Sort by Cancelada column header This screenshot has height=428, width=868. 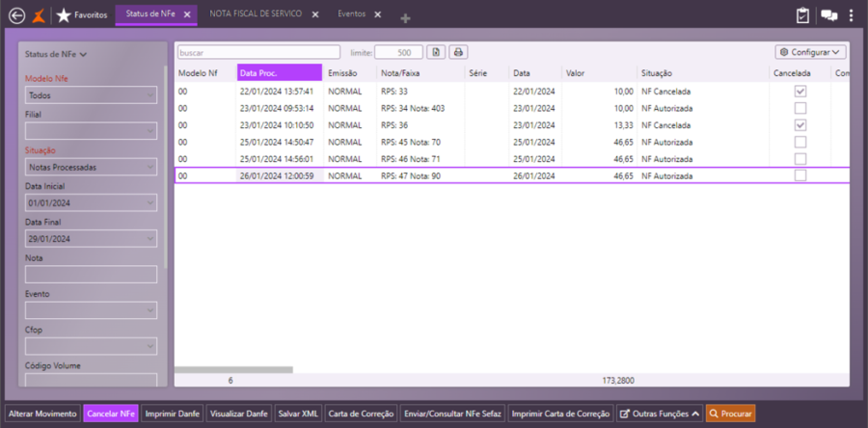pyautogui.click(x=800, y=73)
